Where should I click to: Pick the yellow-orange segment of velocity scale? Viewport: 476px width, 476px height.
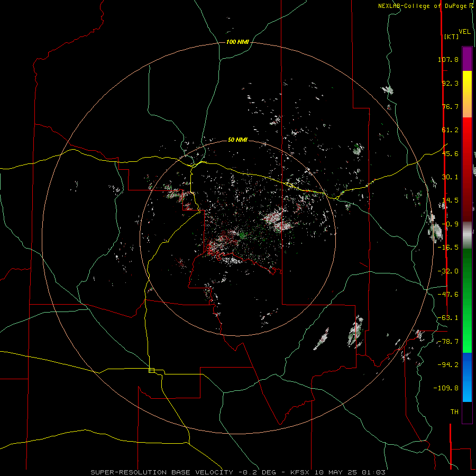[467, 94]
